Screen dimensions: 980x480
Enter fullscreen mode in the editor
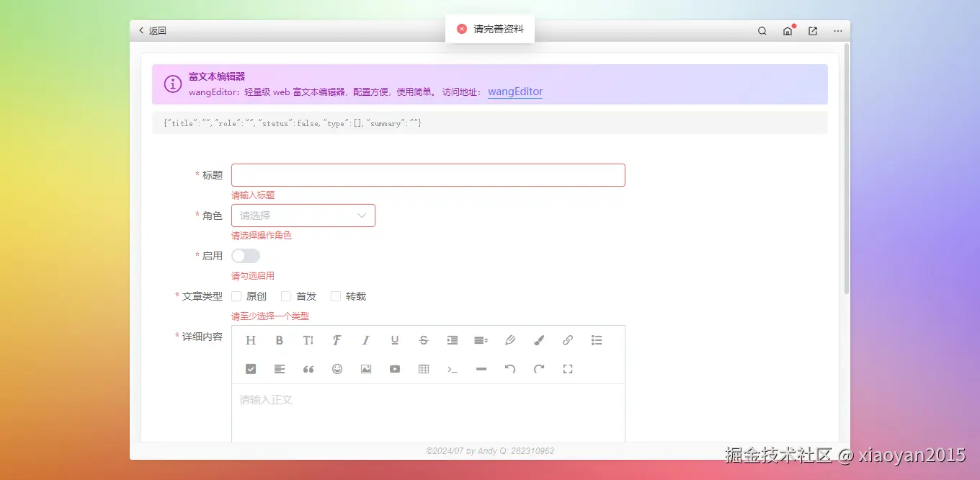[x=567, y=368]
